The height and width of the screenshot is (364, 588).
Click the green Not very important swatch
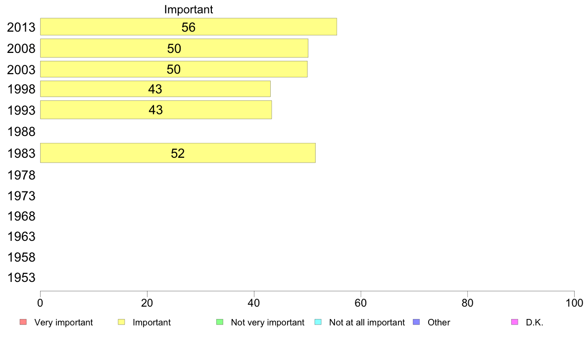click(x=220, y=322)
